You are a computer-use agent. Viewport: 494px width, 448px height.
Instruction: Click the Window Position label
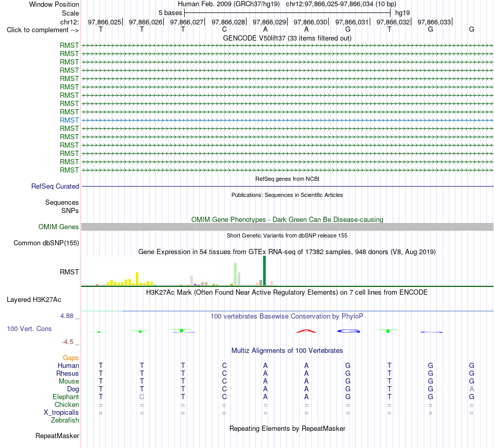coord(54,4)
